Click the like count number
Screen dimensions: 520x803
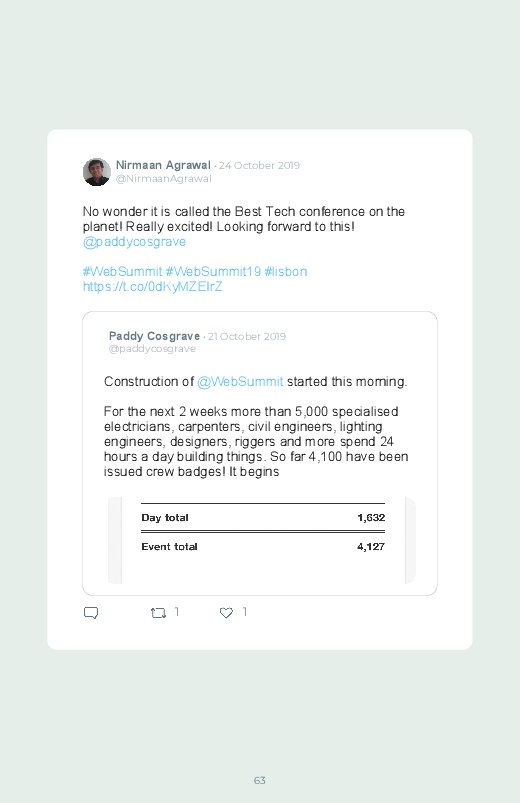coord(245,612)
